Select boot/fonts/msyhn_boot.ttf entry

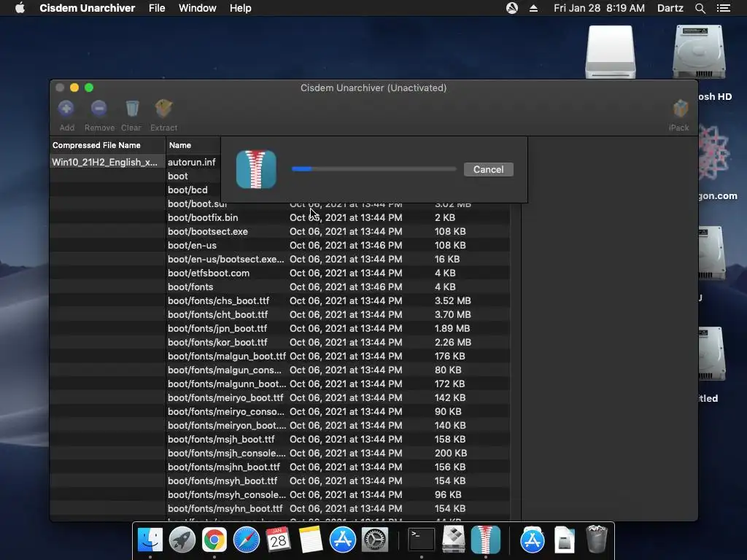pos(338,508)
